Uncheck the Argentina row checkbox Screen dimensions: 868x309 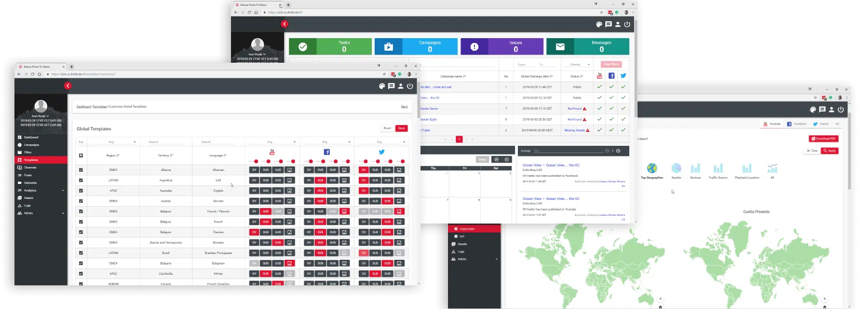coord(81,180)
